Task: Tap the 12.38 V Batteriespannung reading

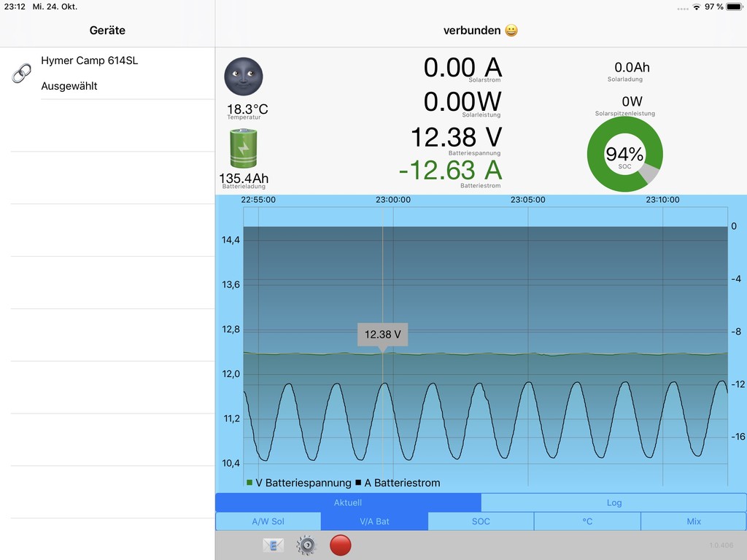Action: [x=456, y=137]
